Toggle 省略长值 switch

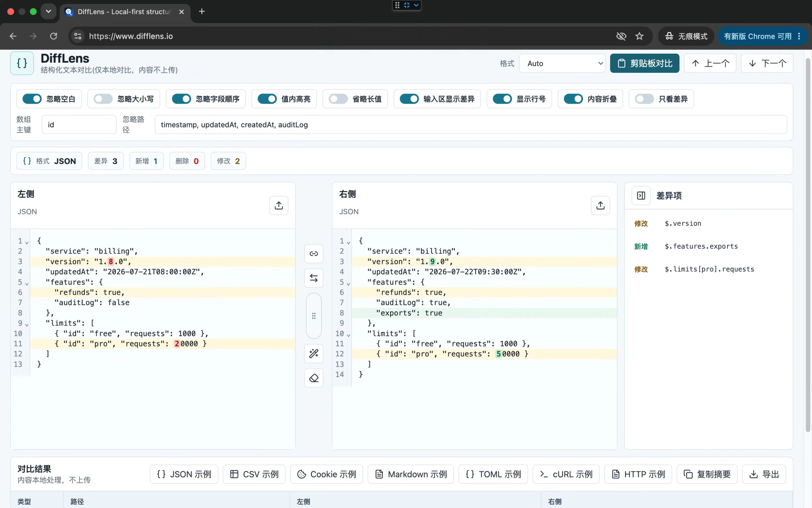click(x=338, y=99)
